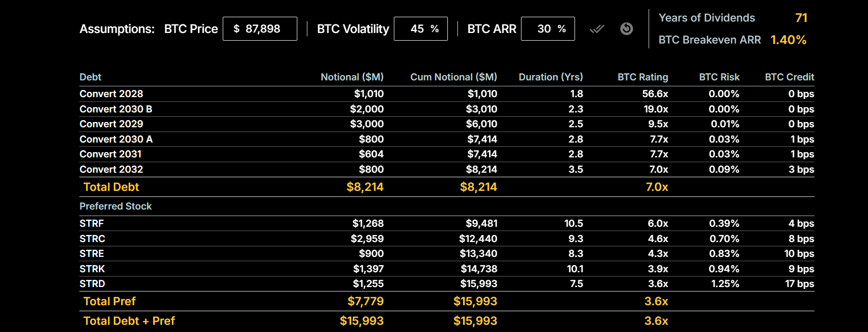
Task: Select the Convert 2032 debt row
Action: click(x=111, y=169)
